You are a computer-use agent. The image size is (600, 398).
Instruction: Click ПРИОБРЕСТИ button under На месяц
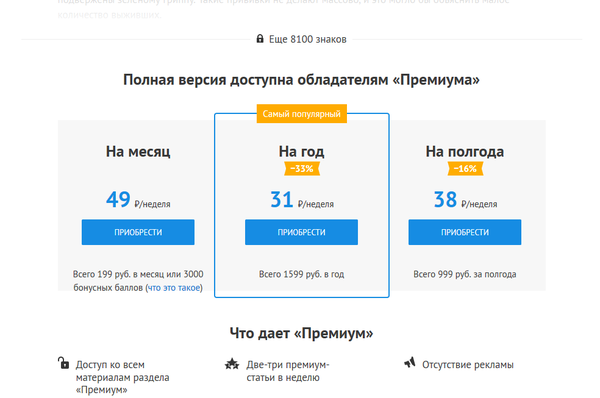pyautogui.click(x=138, y=232)
